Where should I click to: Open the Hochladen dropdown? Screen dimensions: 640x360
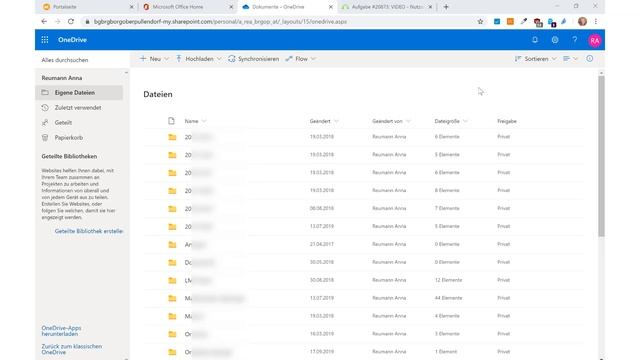click(199, 59)
